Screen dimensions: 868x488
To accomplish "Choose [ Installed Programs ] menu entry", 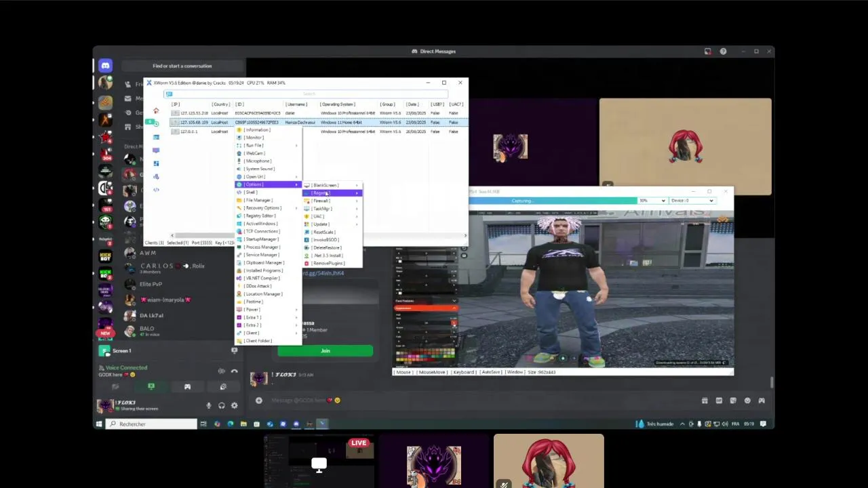I will (269, 270).
